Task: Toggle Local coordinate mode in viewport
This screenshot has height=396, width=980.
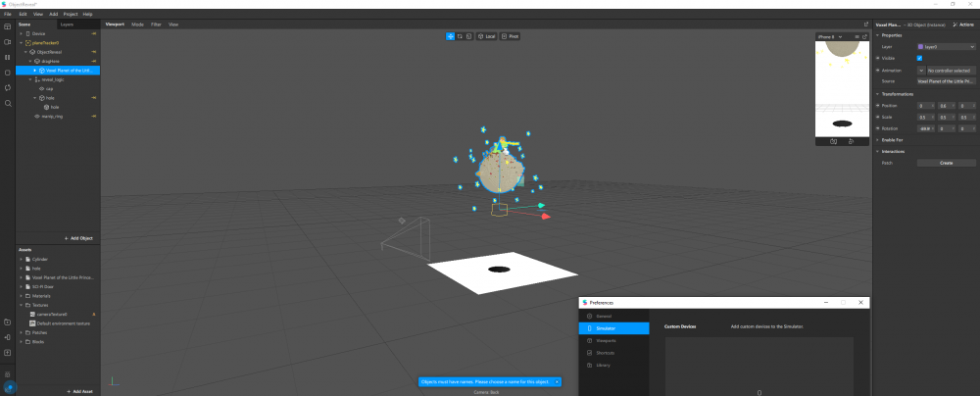Action: [486, 36]
